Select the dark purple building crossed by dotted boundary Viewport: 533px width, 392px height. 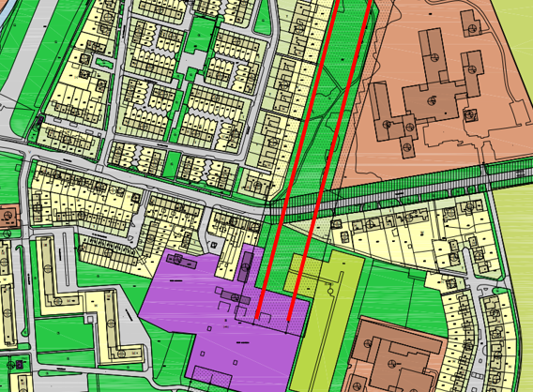coord(246,266)
